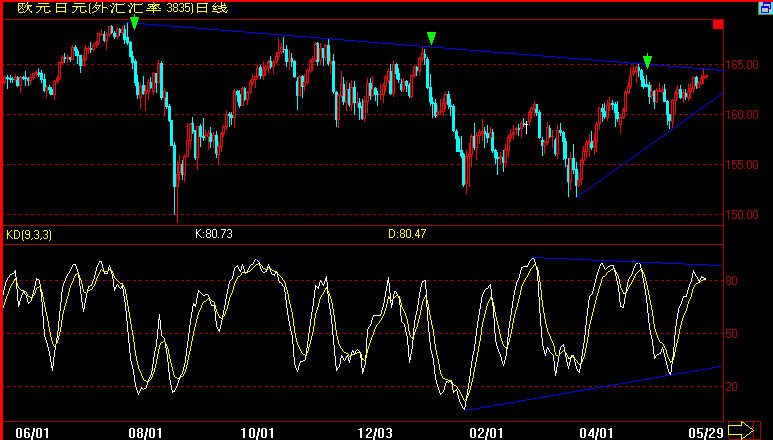Click the 12/03 date label
The height and width of the screenshot is (440, 773).
pyautogui.click(x=375, y=433)
